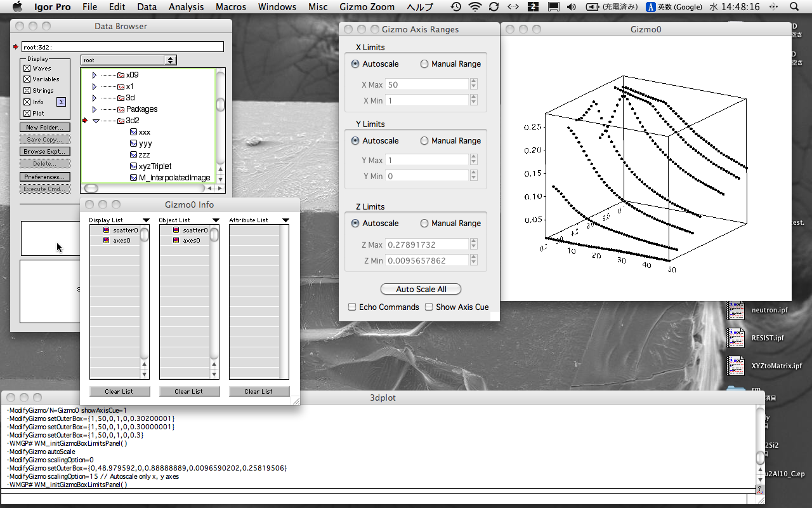The width and height of the screenshot is (812, 508).
Task: Select the 3d folder icon
Action: point(121,98)
